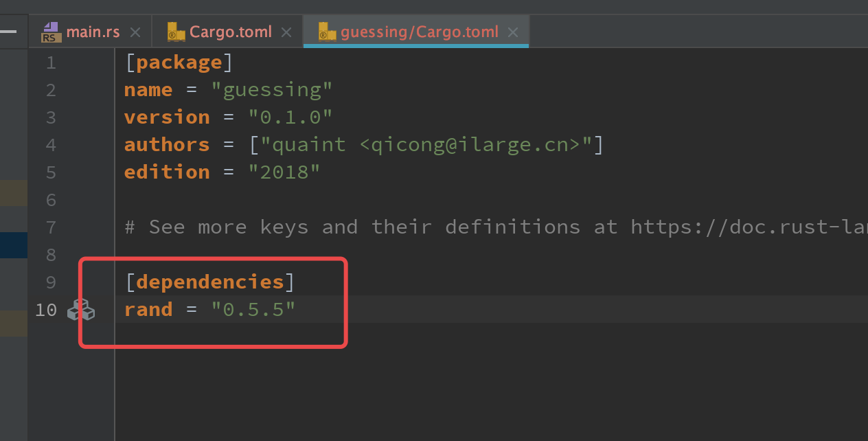
Task: Close the first Cargo.toml tab
Action: click(x=287, y=32)
